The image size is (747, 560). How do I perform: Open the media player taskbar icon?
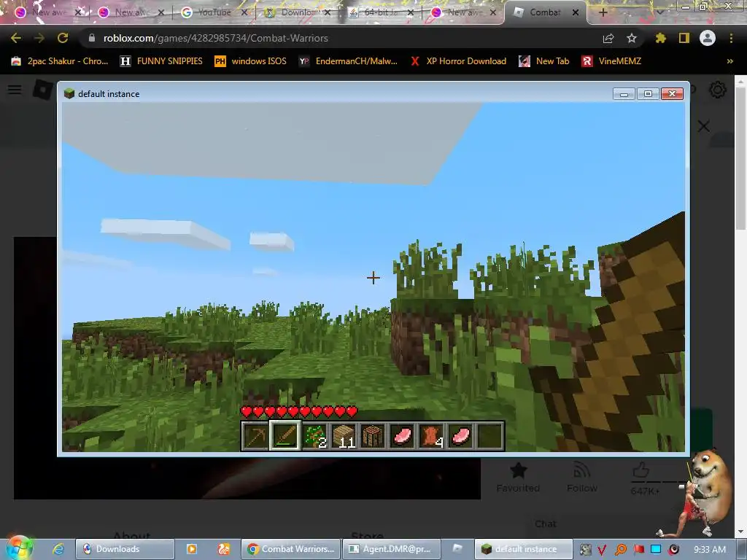pyautogui.click(x=192, y=549)
